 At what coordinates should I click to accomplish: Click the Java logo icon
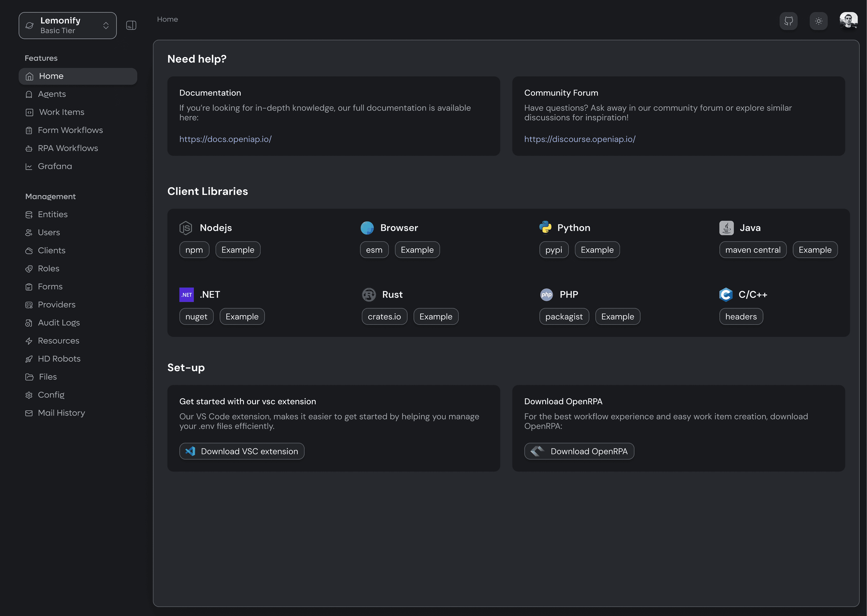(x=726, y=228)
